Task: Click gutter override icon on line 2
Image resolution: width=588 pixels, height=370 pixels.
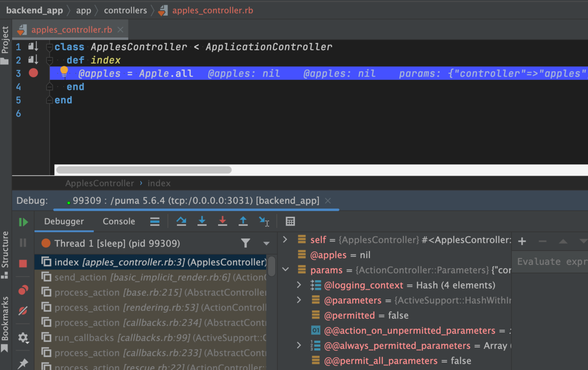Action: (x=33, y=60)
